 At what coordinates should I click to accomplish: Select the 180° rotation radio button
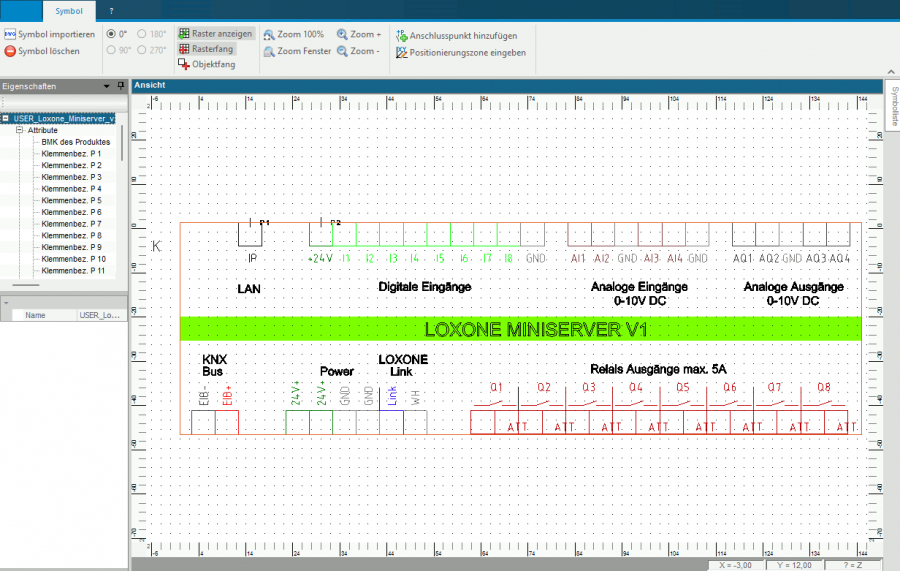tap(141, 34)
